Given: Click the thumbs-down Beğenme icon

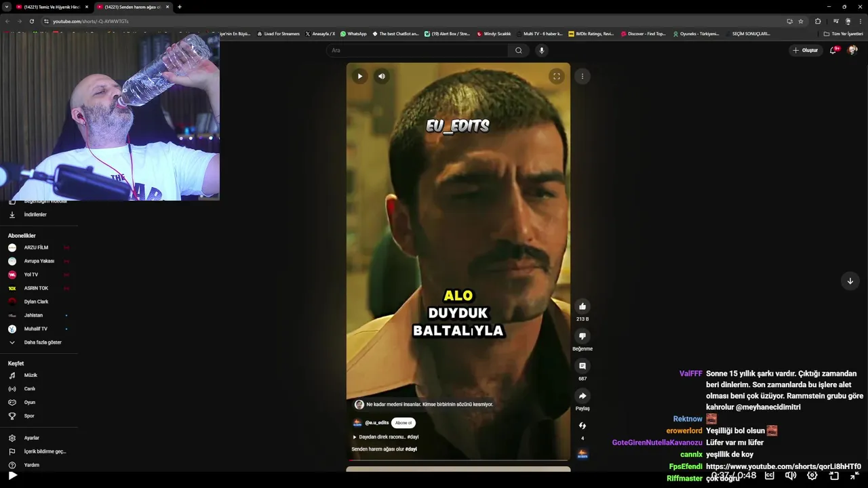Looking at the screenshot, I should click(583, 336).
